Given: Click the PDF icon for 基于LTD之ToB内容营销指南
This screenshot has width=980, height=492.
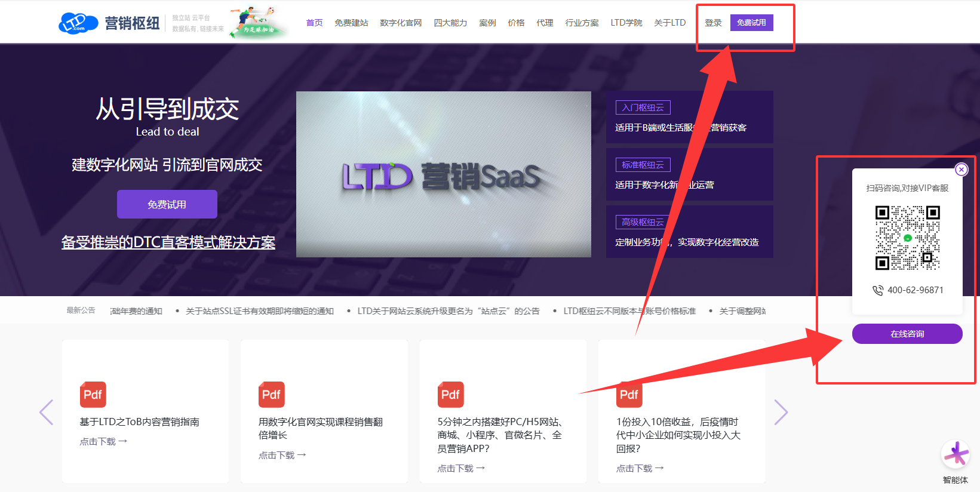Looking at the screenshot, I should coord(93,395).
